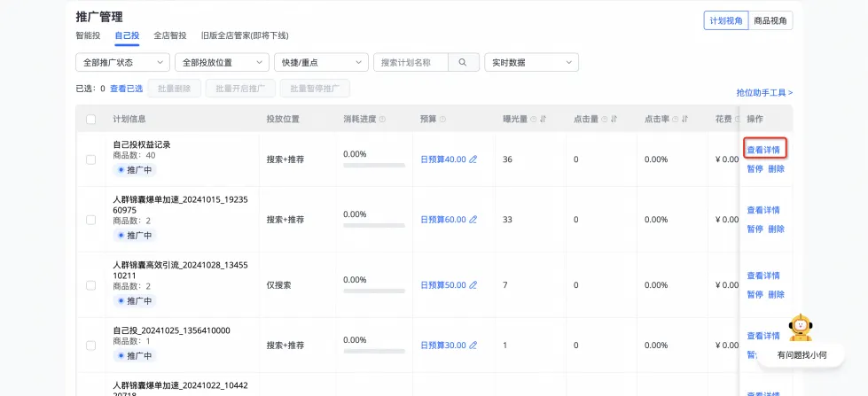The image size is (868, 396).
Task: Open the 实时数据 dropdown
Action: click(x=531, y=62)
